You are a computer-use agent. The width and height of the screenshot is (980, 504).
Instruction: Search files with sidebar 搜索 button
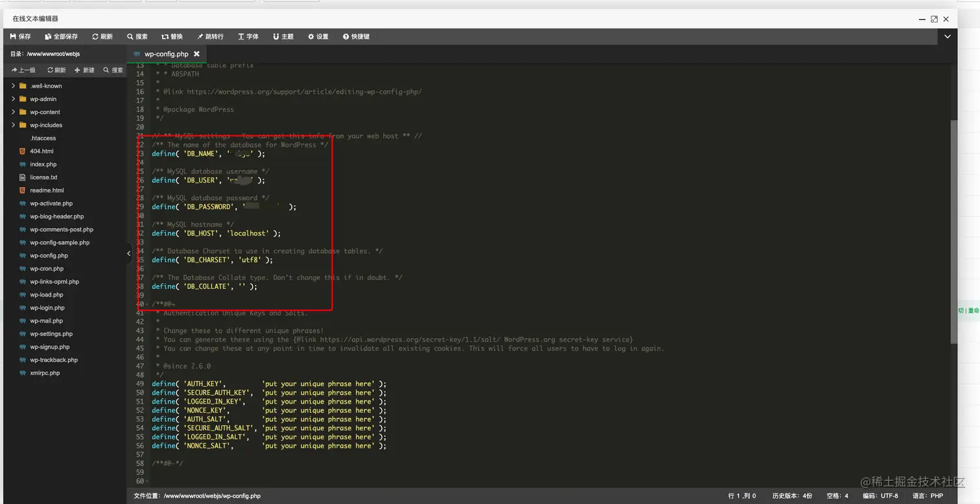(x=113, y=70)
